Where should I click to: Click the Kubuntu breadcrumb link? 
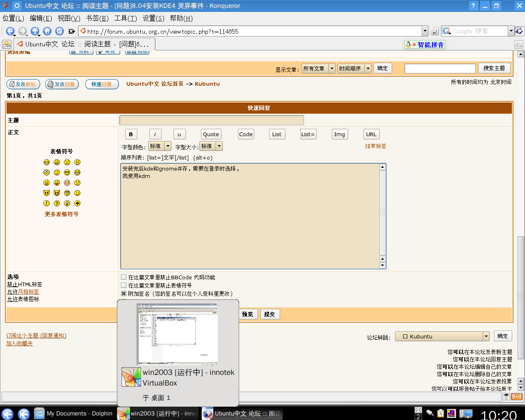207,84
